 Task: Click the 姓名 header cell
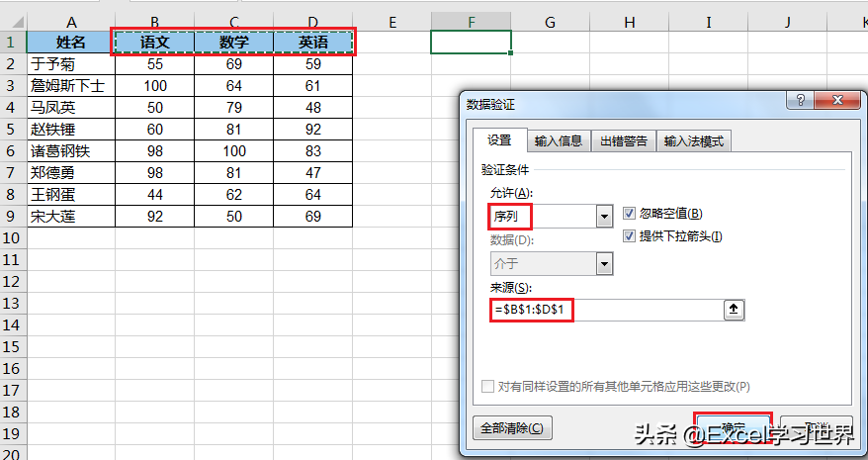click(71, 43)
